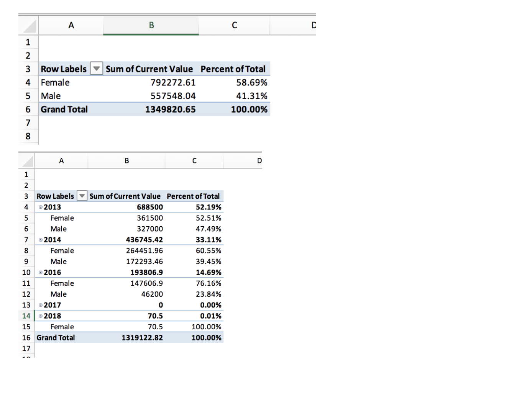Click the Grand Total label in lower table
This screenshot has width=532, height=399.
56,338
